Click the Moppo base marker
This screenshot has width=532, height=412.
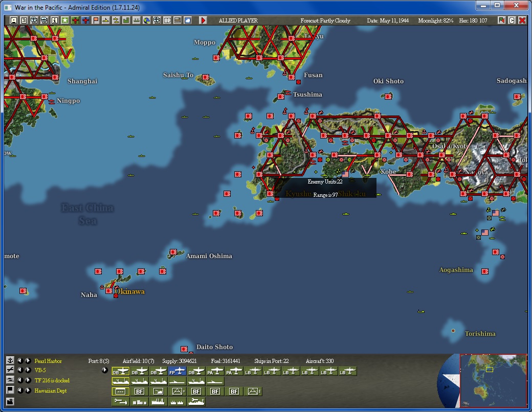click(216, 58)
